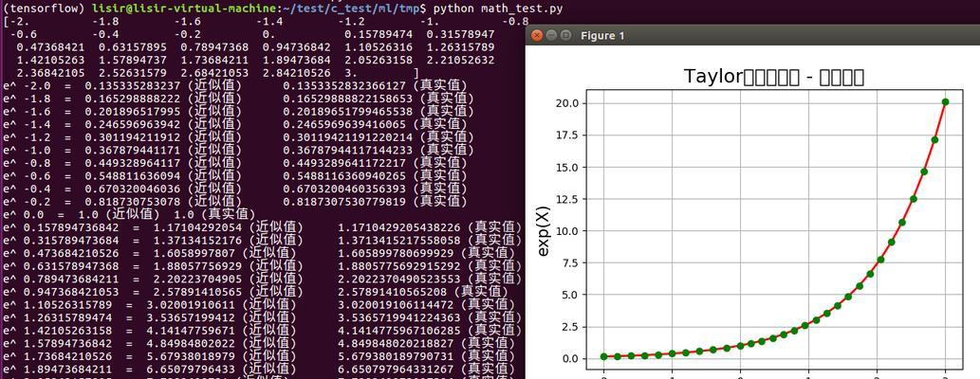Click true value 1.605899780699929
Screen dimensions: 980x379
pos(397,254)
